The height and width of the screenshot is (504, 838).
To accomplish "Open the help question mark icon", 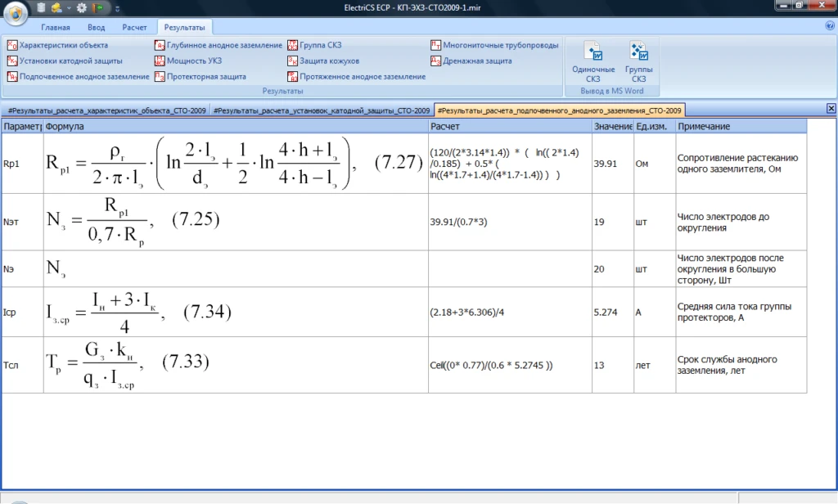I will [x=828, y=27].
